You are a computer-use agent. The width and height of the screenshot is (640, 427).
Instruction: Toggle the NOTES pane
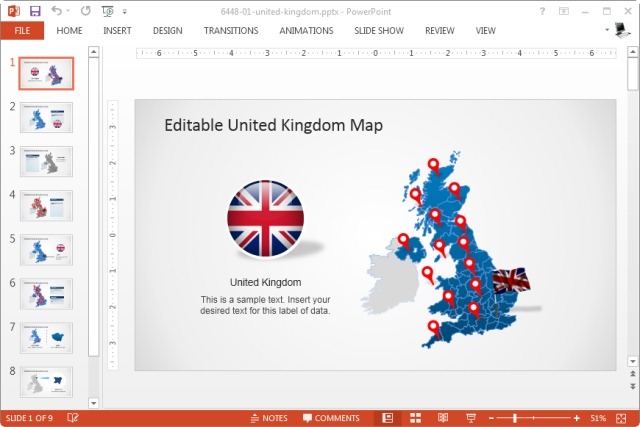pyautogui.click(x=269, y=418)
